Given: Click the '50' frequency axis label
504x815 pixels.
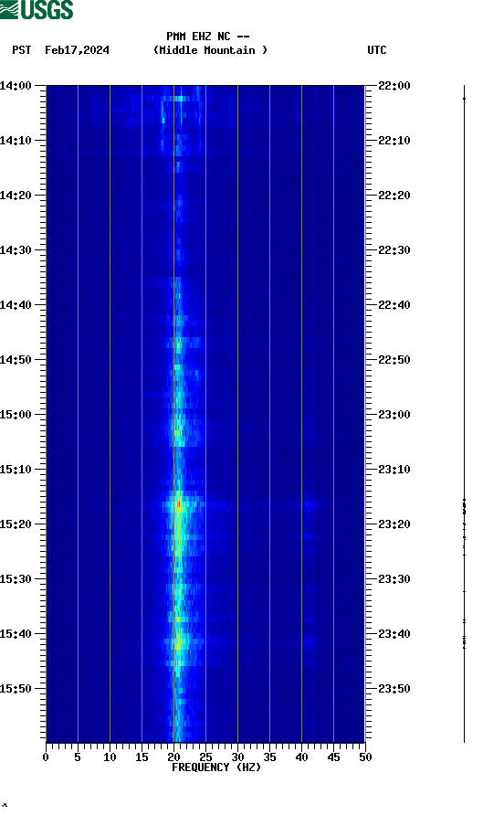Looking at the screenshot, I should pyautogui.click(x=365, y=757).
